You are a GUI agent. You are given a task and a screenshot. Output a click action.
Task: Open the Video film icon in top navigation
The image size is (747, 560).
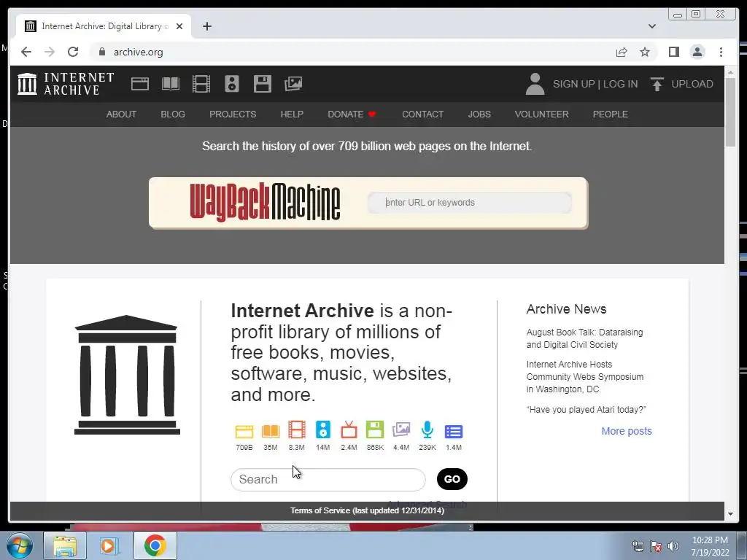(x=201, y=84)
